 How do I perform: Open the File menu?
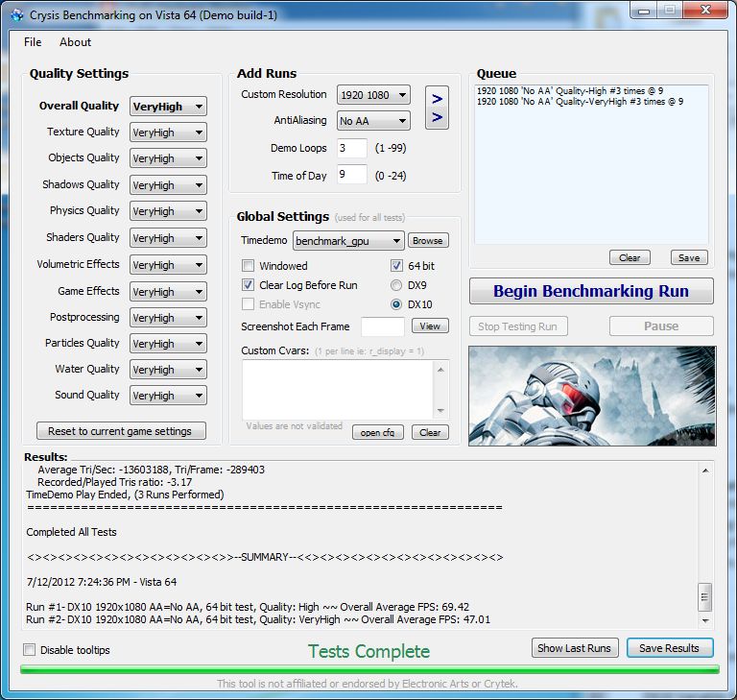tap(33, 42)
